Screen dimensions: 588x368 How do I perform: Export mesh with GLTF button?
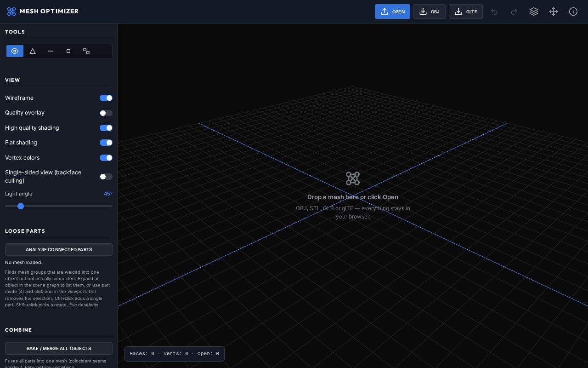point(466,11)
